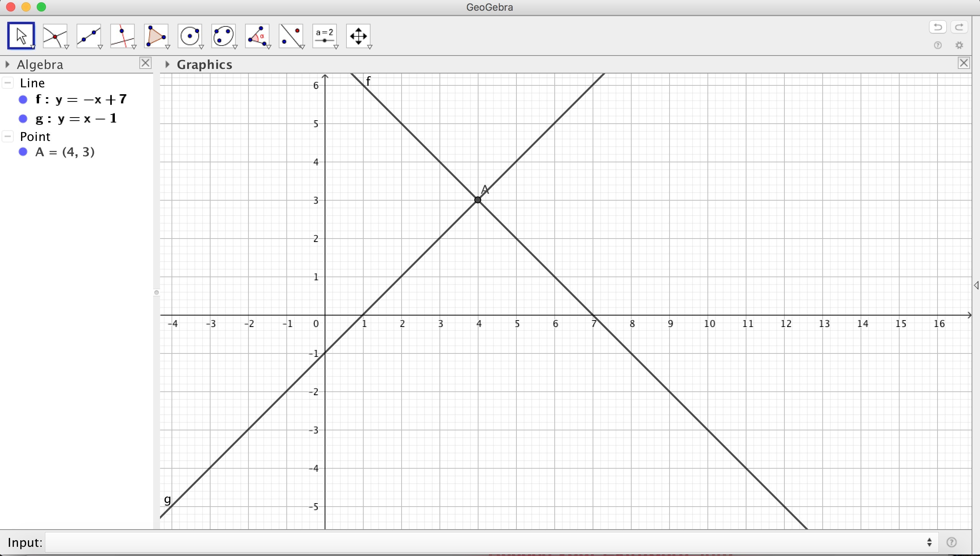Screen dimensions: 980x556
Task: Collapse the Point group in Algebra
Action: click(x=8, y=136)
